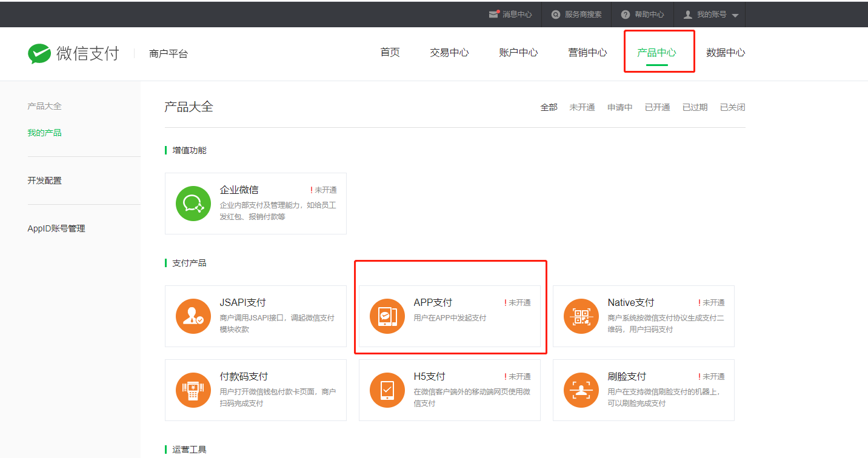Click the 付款码支付 orange icon
The image size is (868, 458).
click(193, 390)
